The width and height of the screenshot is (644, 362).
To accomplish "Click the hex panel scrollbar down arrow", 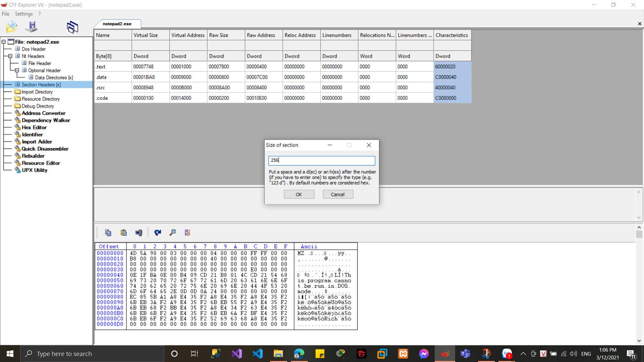I will point(639,341).
